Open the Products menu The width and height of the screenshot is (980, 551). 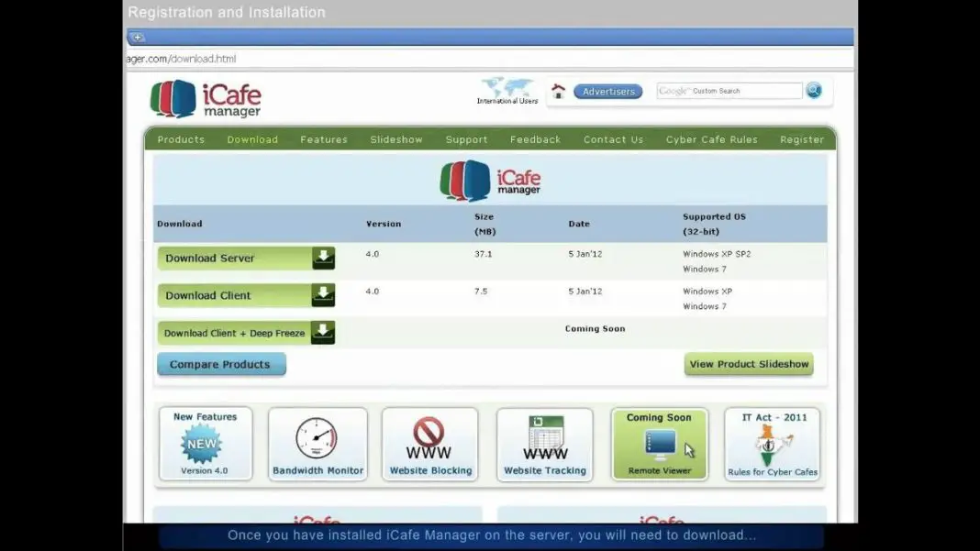(x=182, y=139)
